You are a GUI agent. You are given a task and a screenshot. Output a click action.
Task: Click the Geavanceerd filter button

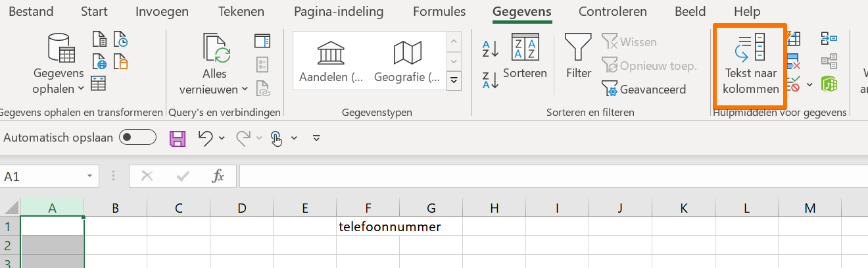[x=644, y=90]
